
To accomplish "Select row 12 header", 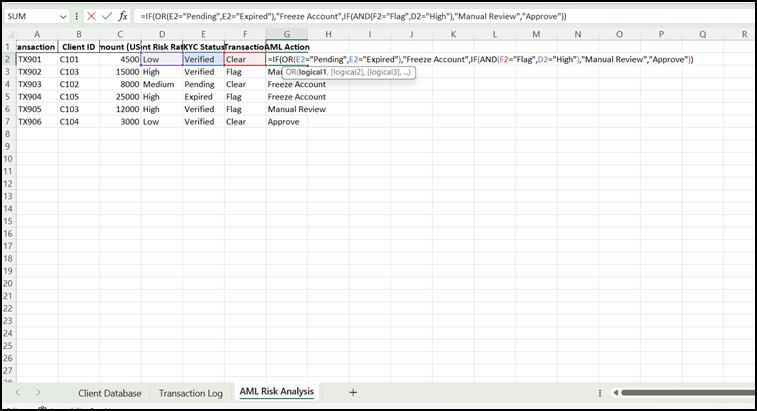I will tap(8, 184).
